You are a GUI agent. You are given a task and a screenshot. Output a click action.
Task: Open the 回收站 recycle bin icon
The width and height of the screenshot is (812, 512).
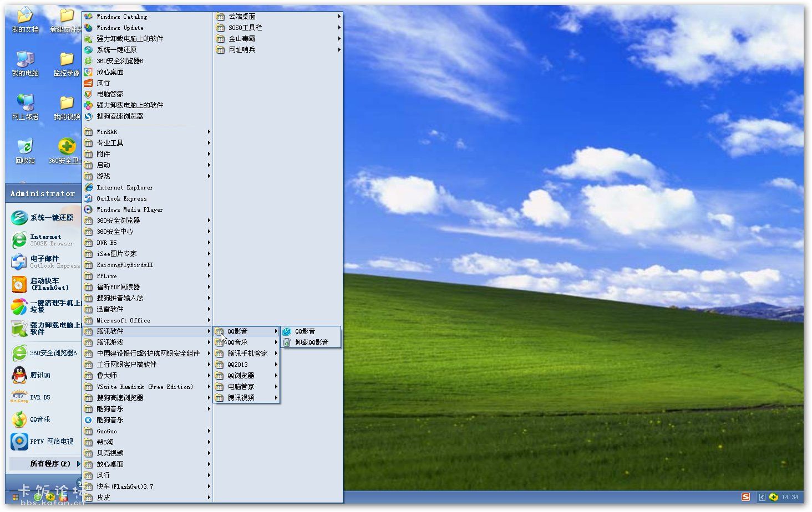tap(25, 151)
